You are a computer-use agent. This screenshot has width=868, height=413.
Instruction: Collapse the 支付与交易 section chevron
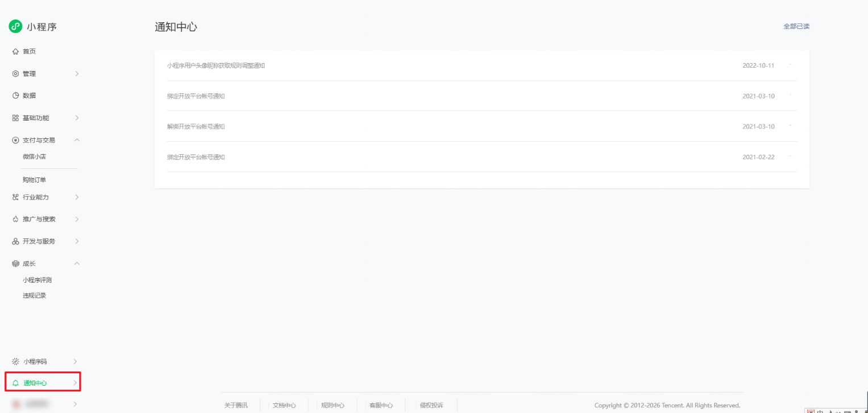click(77, 140)
